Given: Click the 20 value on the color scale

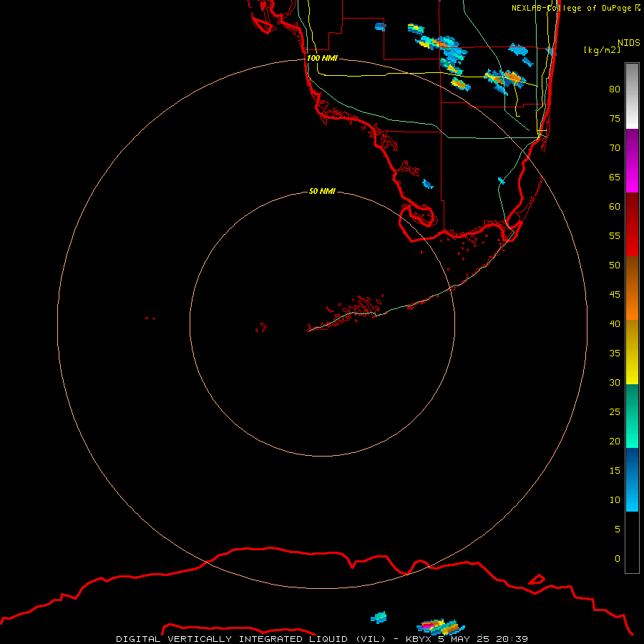Looking at the screenshot, I should coord(615,441).
